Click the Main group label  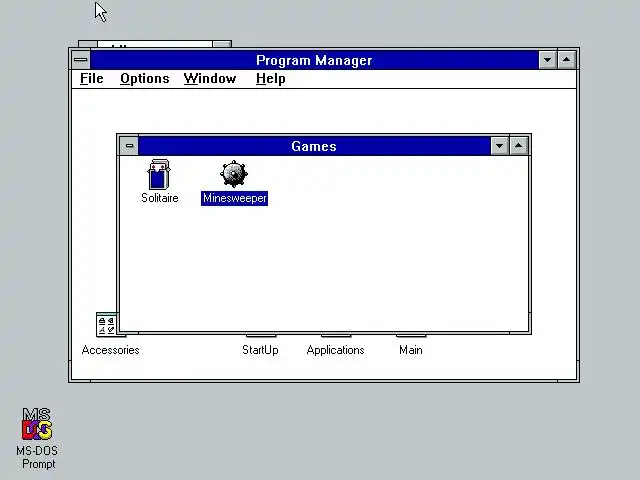tap(411, 350)
